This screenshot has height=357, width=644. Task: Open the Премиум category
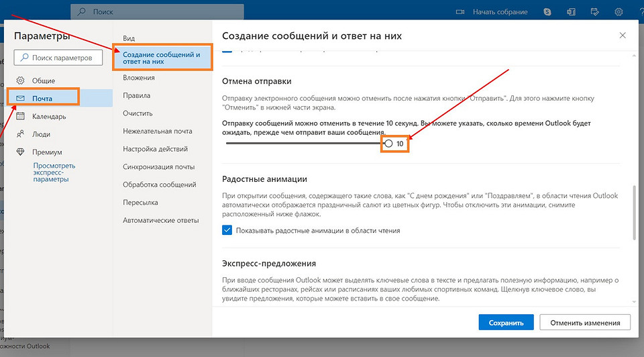coord(60,152)
